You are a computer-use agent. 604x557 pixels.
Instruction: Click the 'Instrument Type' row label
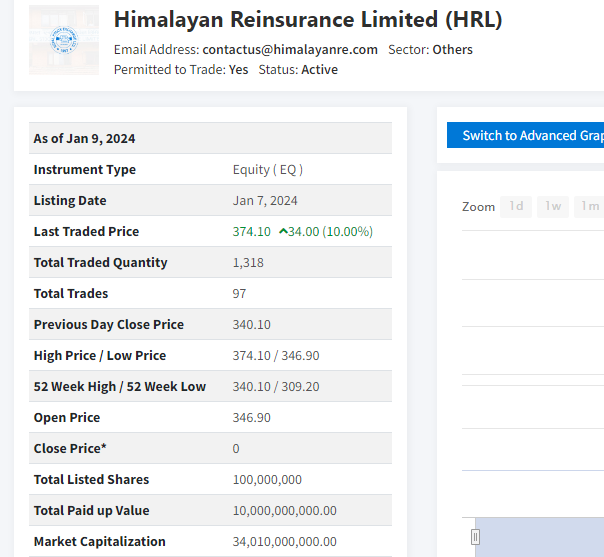click(85, 170)
